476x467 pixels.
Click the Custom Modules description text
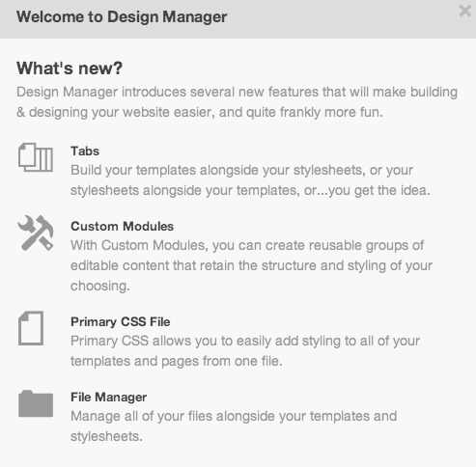coord(251,265)
